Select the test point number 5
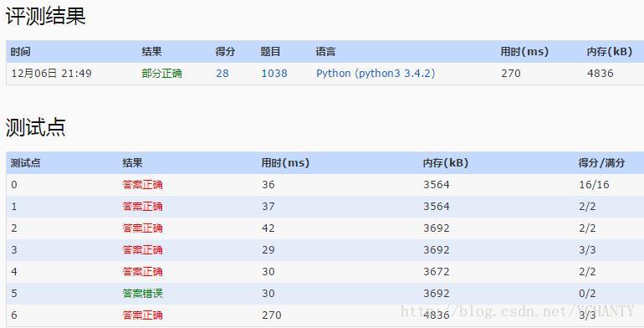 [x=14, y=294]
